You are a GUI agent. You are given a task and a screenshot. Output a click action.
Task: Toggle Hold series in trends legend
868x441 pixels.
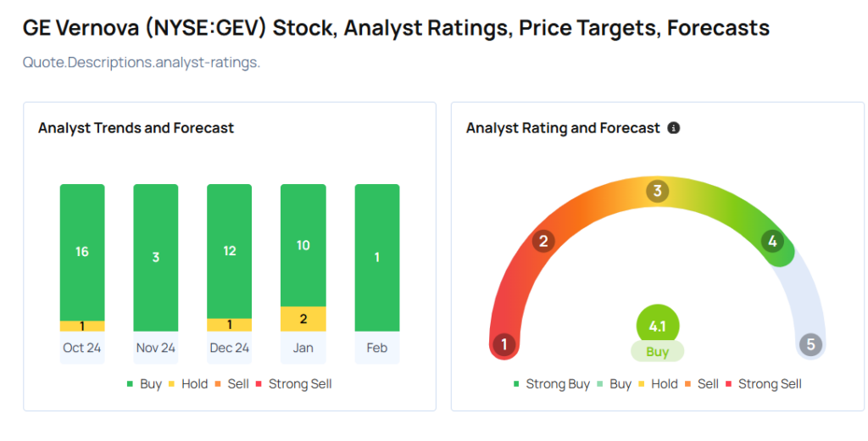[186, 383]
